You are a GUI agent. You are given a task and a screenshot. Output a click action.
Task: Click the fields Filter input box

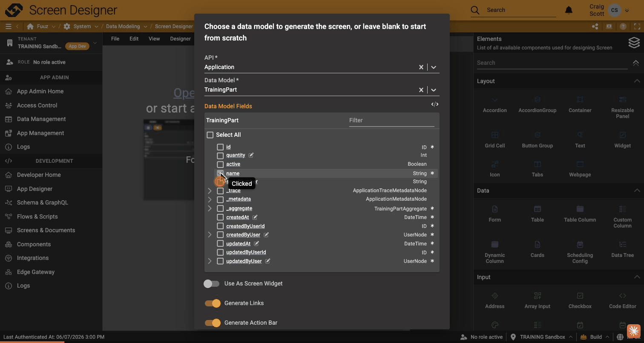click(391, 121)
